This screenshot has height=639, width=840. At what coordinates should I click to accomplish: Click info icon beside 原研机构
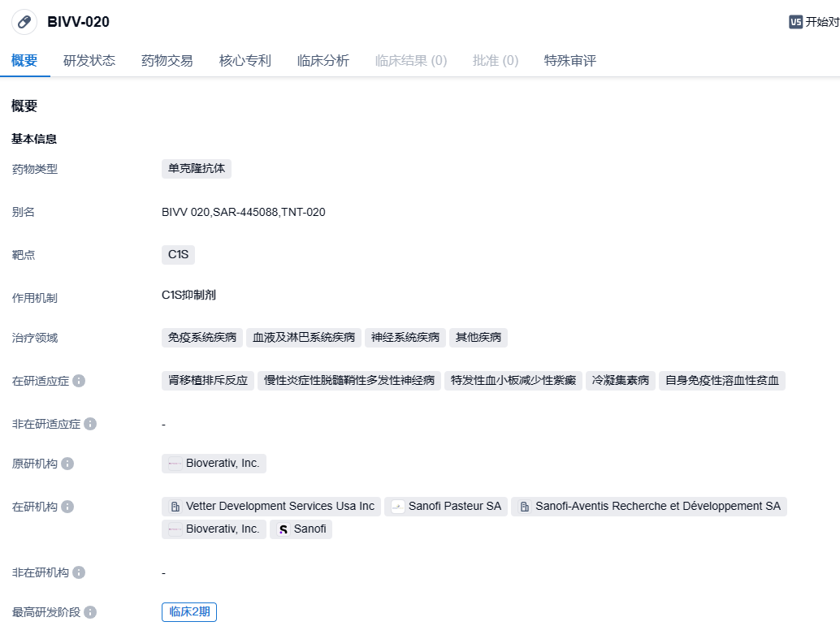(67, 464)
